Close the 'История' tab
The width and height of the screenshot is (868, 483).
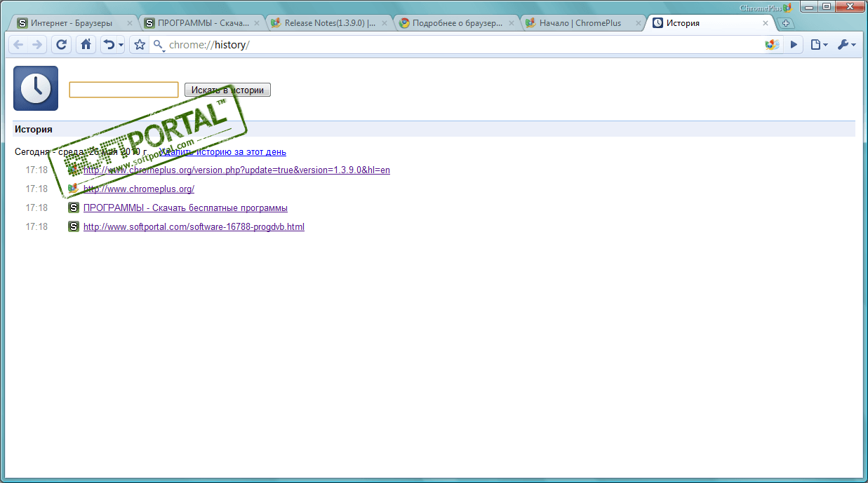(766, 23)
